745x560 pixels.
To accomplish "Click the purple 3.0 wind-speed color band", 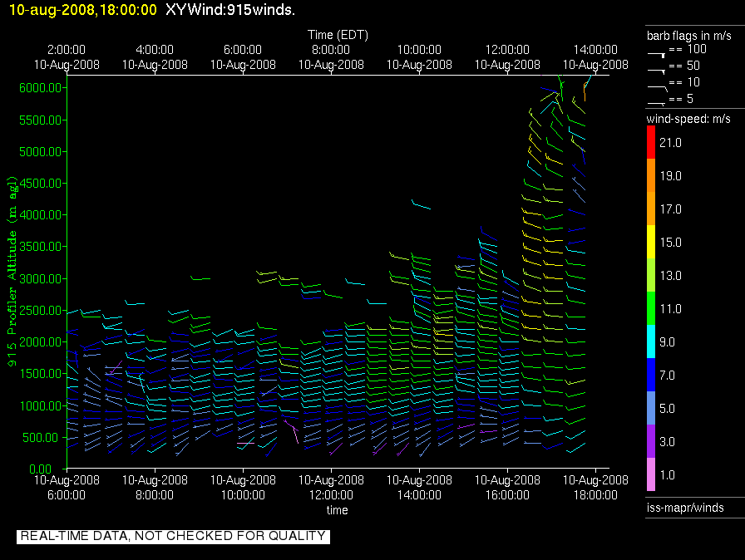I will click(651, 441).
